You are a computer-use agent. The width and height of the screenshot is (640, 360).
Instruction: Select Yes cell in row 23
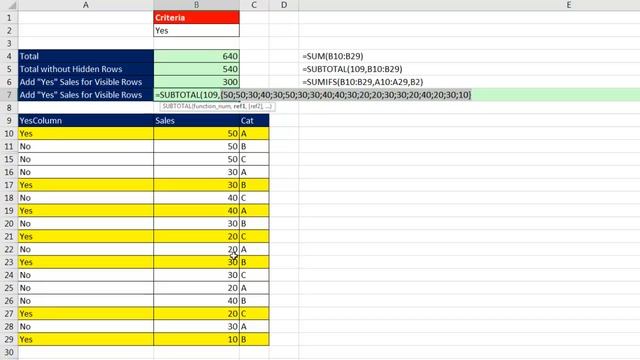[86, 262]
